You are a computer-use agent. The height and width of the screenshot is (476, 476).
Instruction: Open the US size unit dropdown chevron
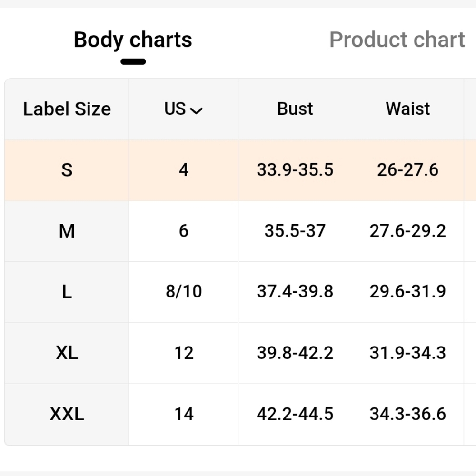[x=196, y=110]
